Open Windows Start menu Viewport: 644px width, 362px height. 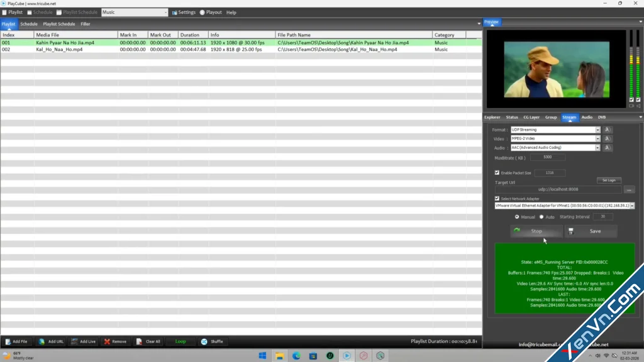coord(262,356)
